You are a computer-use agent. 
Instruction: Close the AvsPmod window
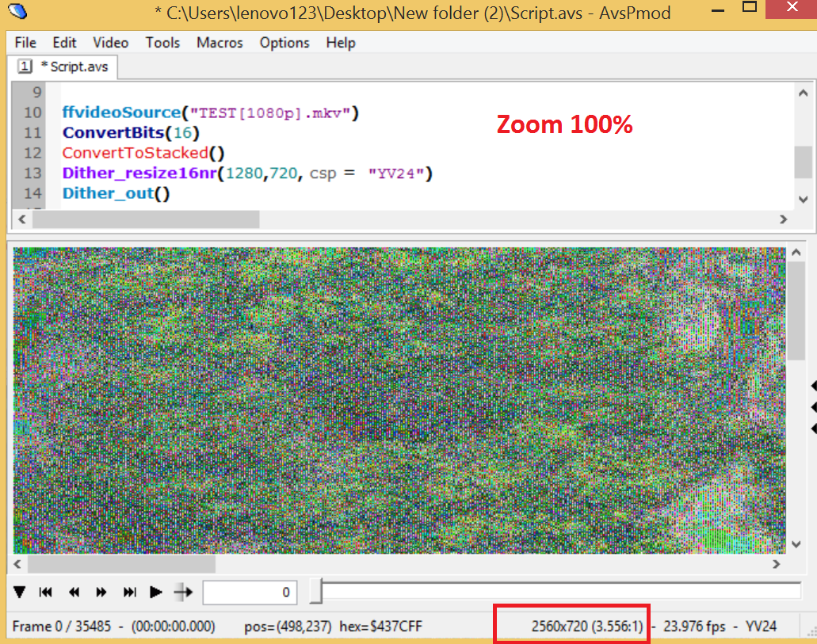tap(792, 9)
